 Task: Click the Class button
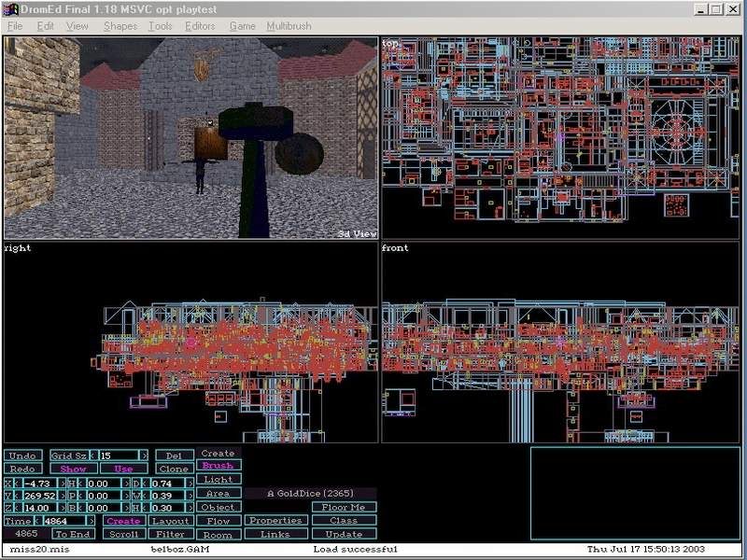[344, 521]
